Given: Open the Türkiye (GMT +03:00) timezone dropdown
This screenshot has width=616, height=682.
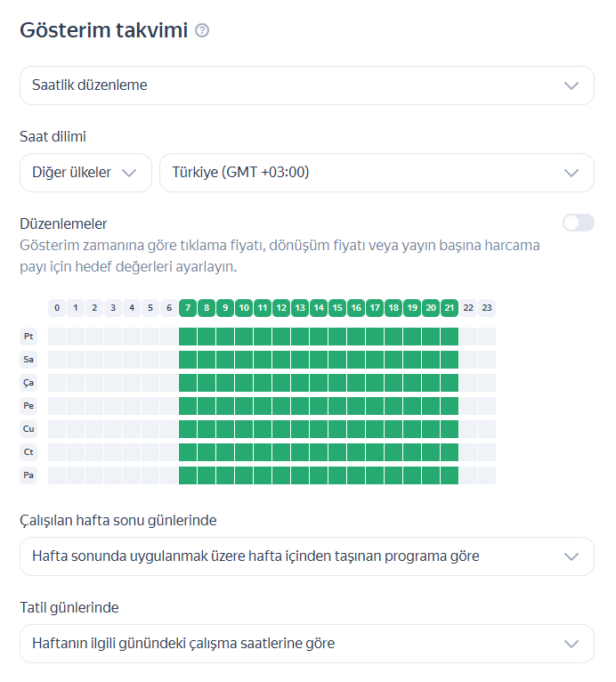Looking at the screenshot, I should (x=377, y=173).
